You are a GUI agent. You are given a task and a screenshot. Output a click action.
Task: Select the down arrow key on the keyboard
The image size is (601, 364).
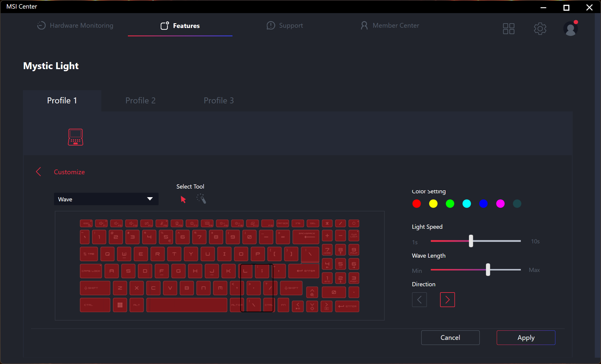click(x=312, y=306)
